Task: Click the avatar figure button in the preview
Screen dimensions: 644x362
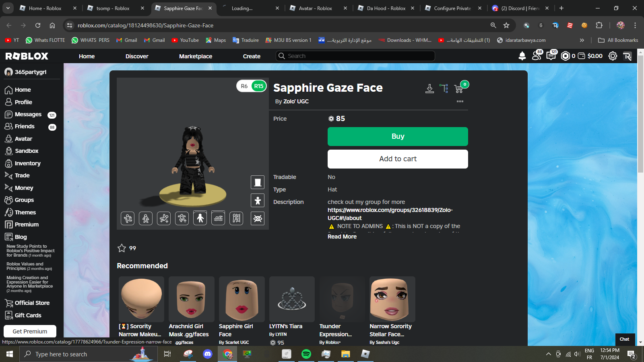Action: click(258, 200)
